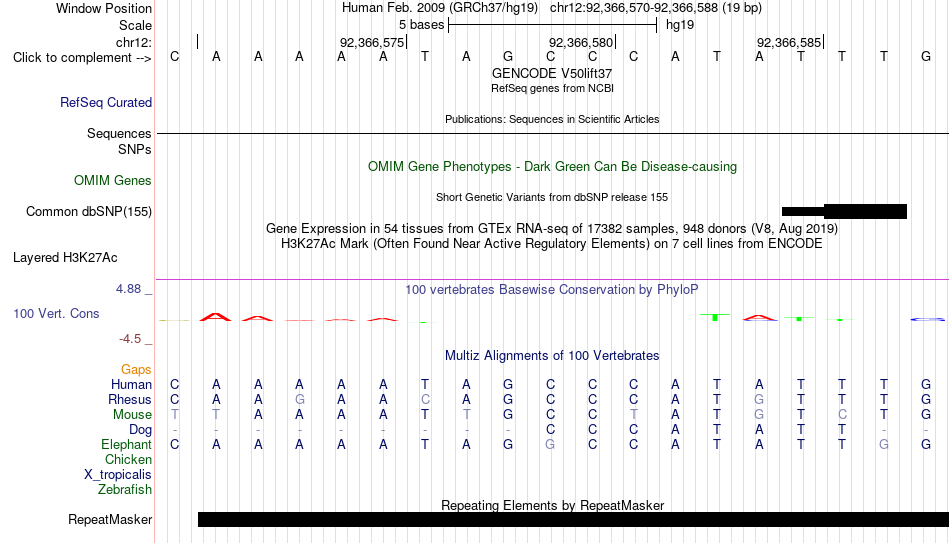The height and width of the screenshot is (543, 950).
Task: Click the Chicken species row label
Action: click(128, 460)
